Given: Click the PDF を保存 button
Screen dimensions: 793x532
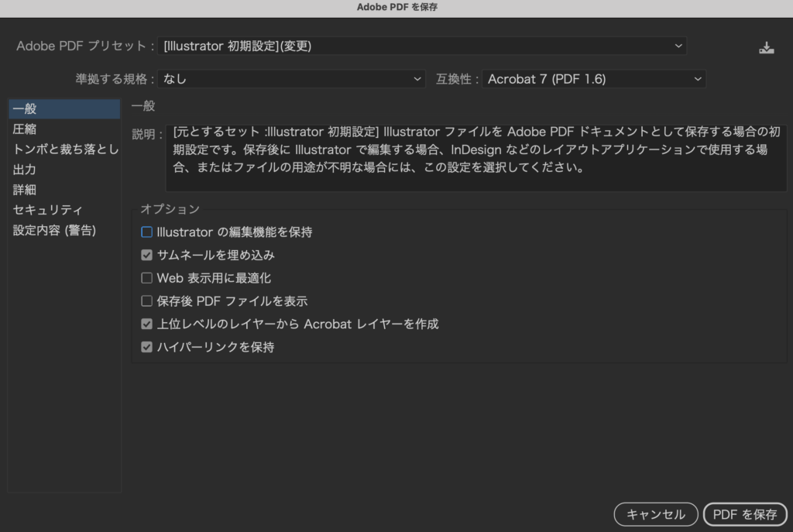Looking at the screenshot, I should tap(745, 514).
